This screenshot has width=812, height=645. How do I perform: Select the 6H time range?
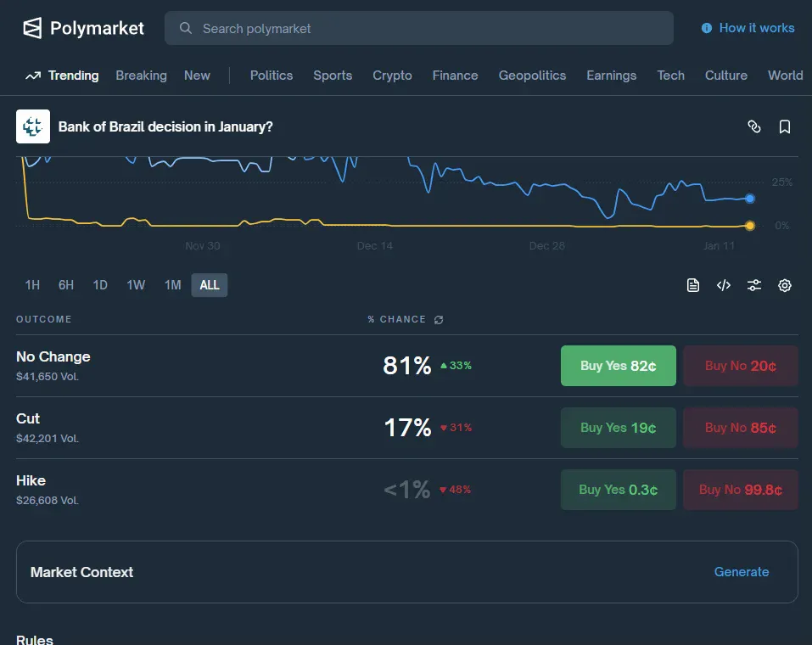66,285
